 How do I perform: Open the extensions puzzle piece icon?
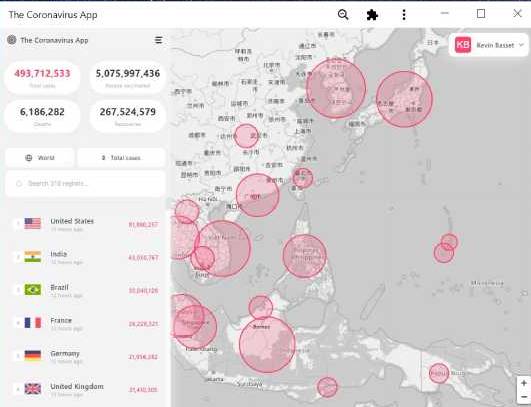(372, 15)
